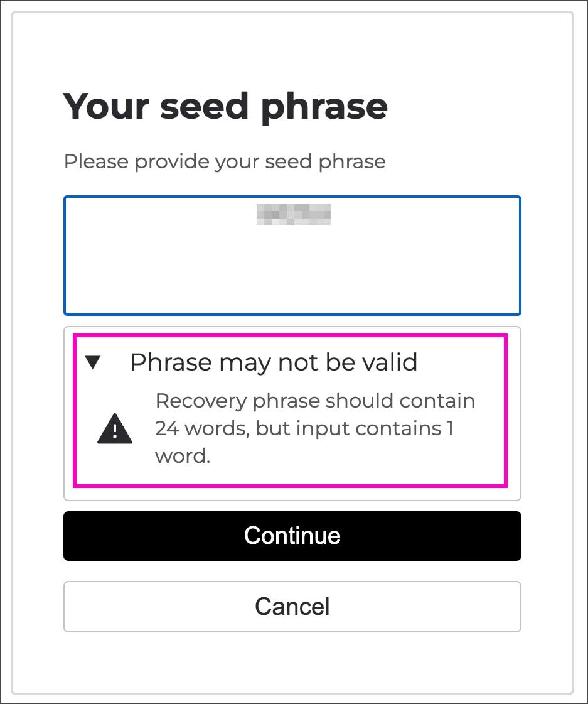Image resolution: width=588 pixels, height=704 pixels.
Task: Click the "Please provide your seed phrase" label
Action: [225, 162]
